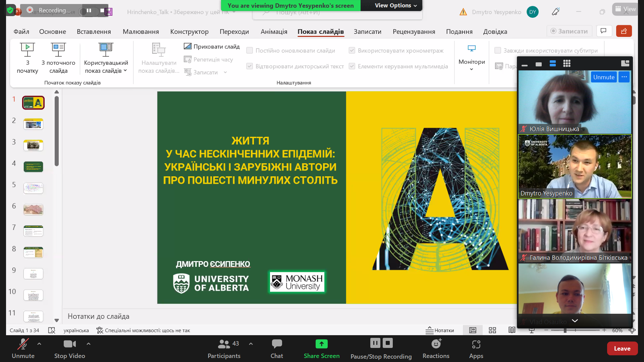Open the Zoom Apps icon
The height and width of the screenshot is (362, 644).
[476, 344]
